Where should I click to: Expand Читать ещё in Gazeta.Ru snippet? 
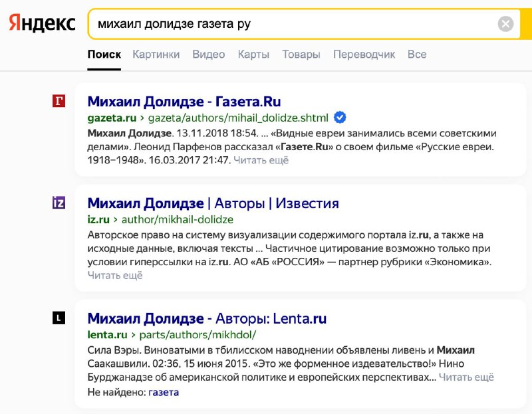point(261,160)
